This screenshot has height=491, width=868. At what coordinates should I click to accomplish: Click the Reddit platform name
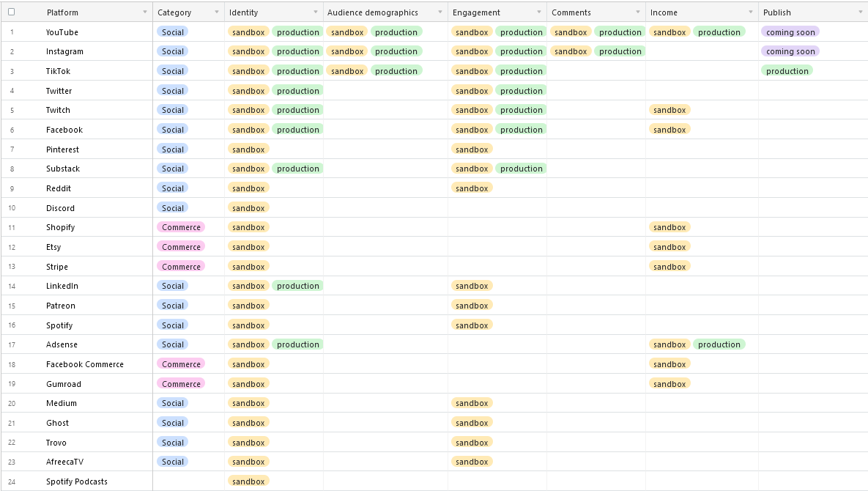59,188
